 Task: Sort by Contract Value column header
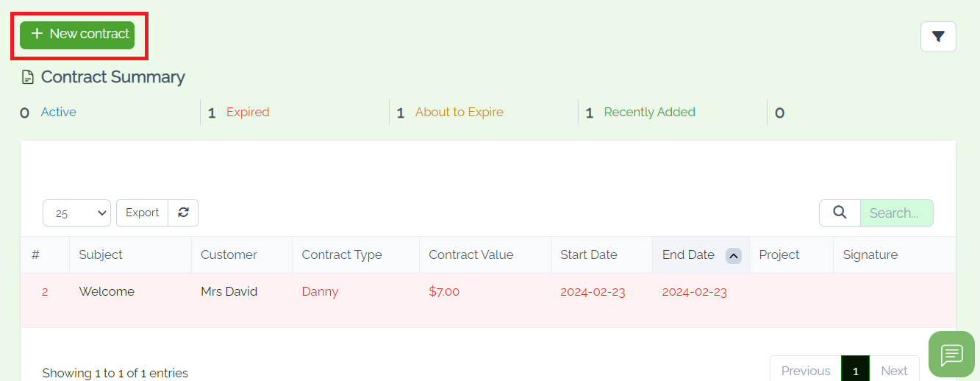[x=471, y=254]
